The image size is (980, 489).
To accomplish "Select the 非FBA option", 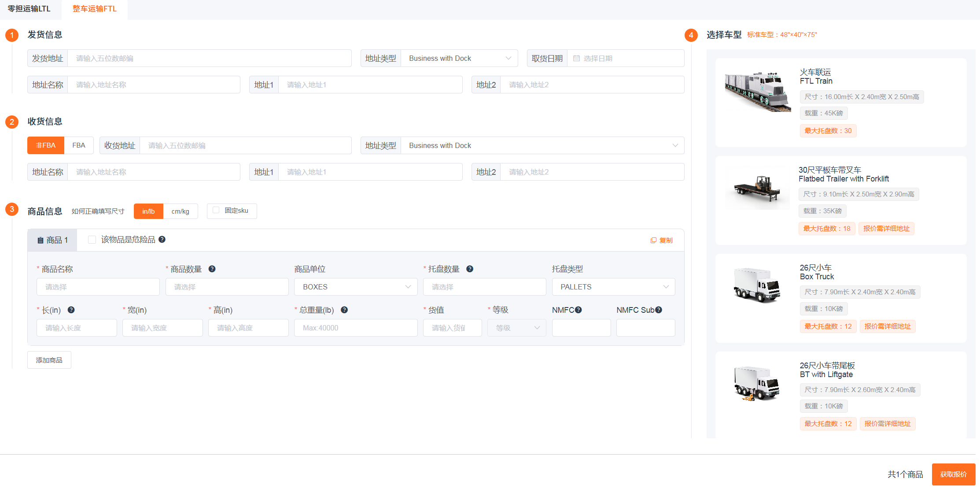I will 46,145.
